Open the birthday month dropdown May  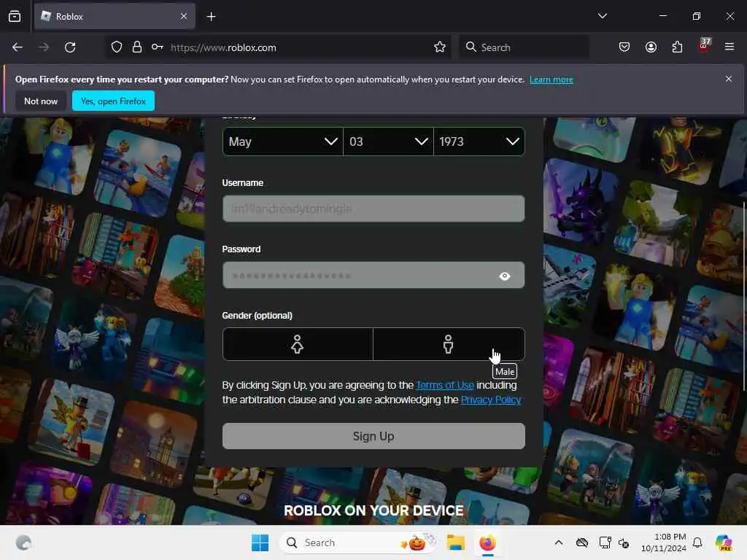tap(282, 141)
